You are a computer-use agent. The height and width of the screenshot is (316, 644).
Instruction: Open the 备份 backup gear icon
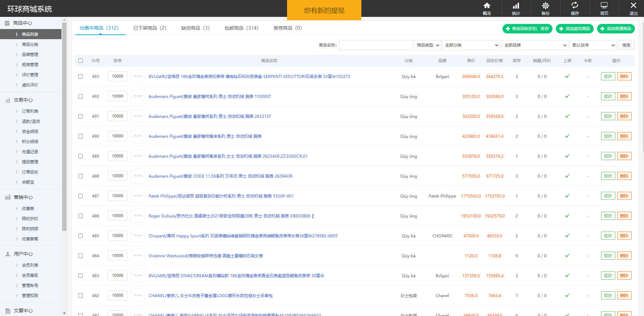545,5
